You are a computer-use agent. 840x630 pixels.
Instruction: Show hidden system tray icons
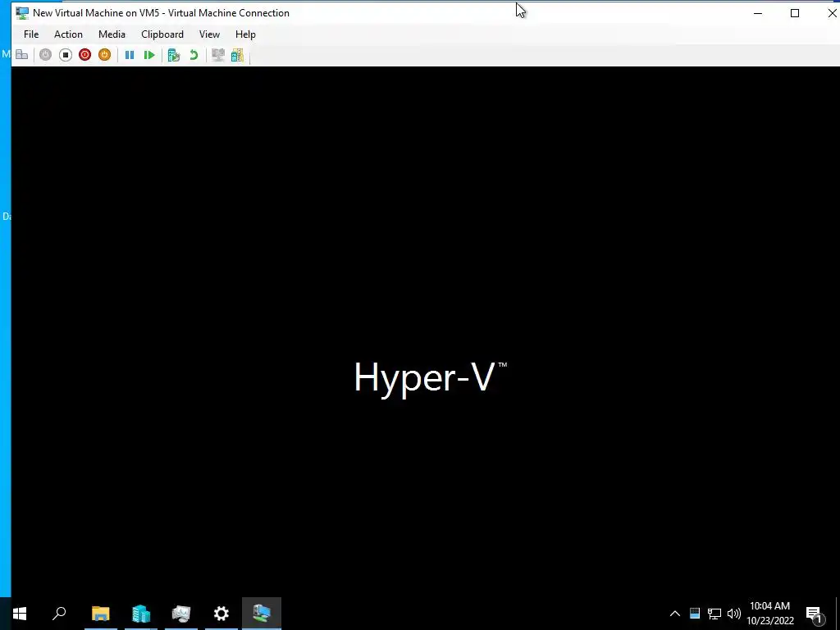click(x=675, y=614)
